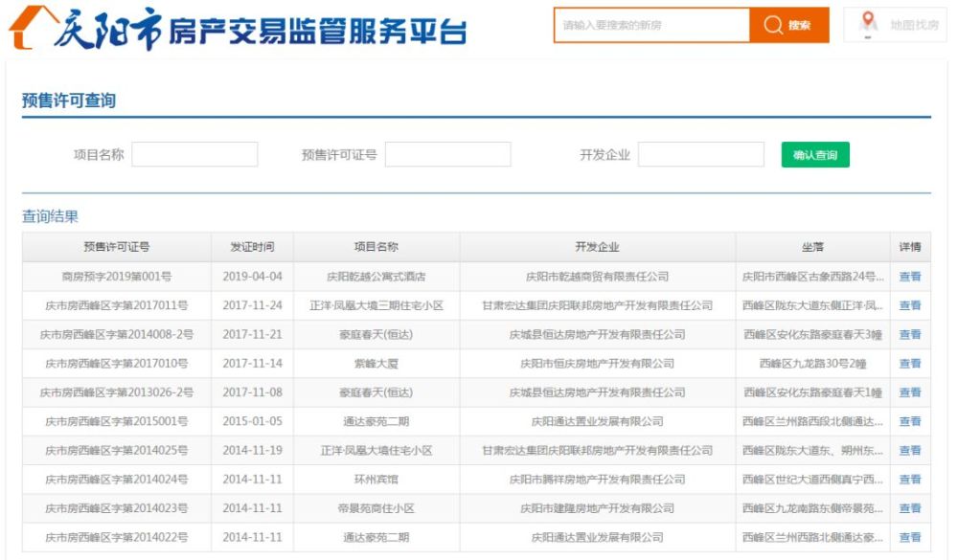Open 查看 for the 2015-01-05 通达豪苑二期 row
The height and width of the screenshot is (560, 958).
click(x=910, y=421)
